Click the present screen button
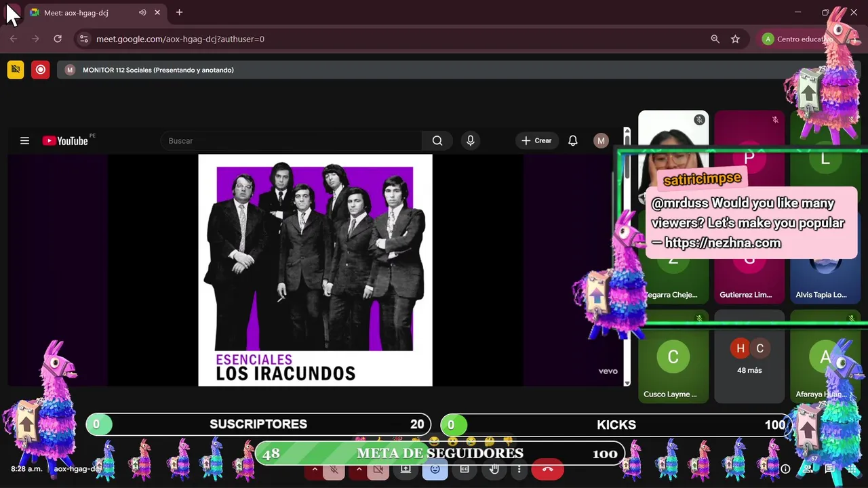The image size is (868, 488). coord(406,469)
